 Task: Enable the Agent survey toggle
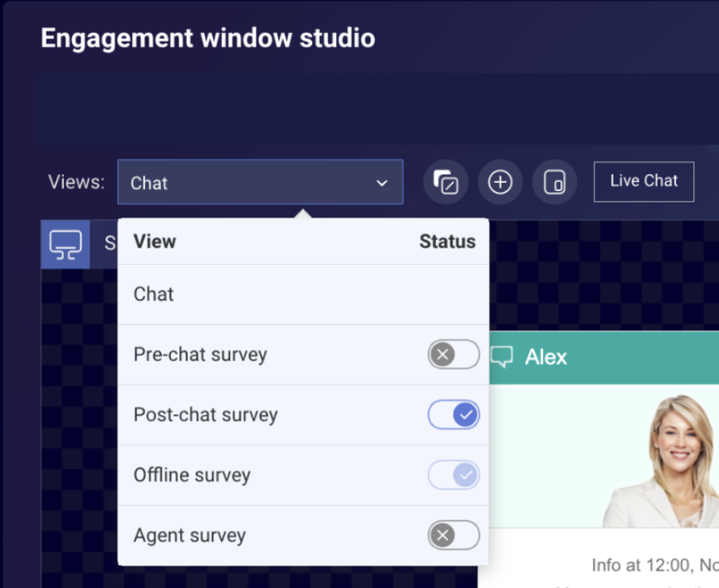coord(453,535)
